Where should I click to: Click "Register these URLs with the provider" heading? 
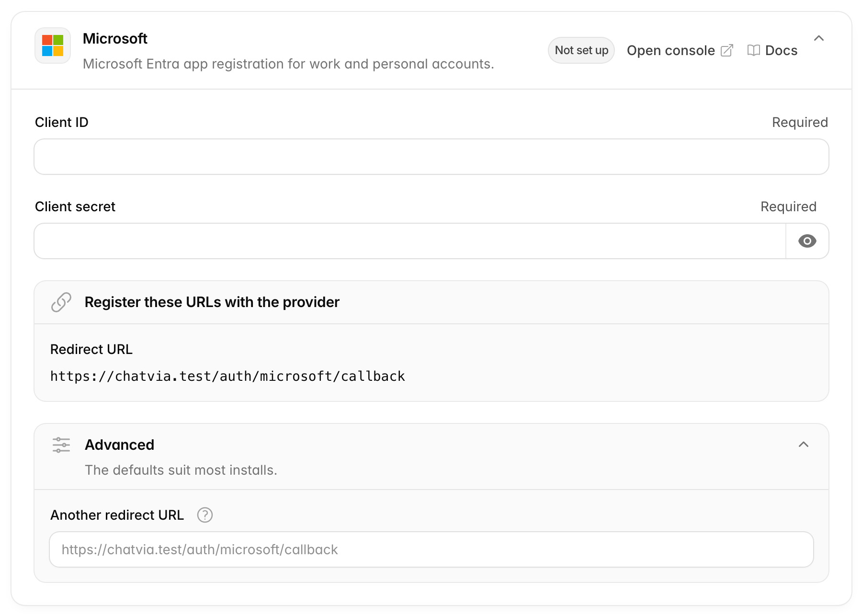click(x=212, y=302)
